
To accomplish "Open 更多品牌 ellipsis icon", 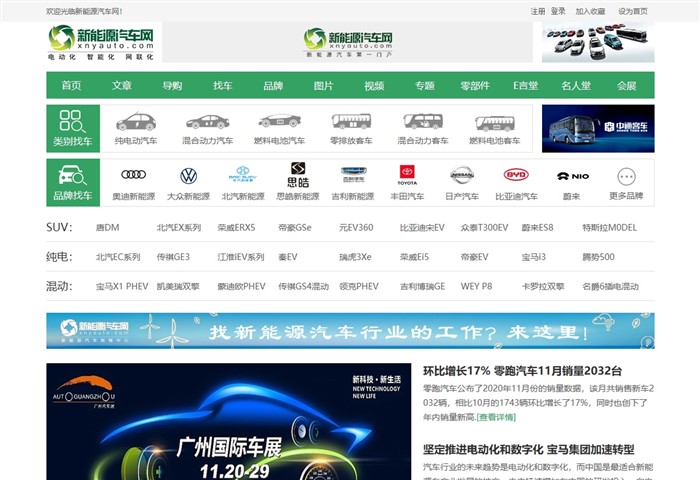I will pyautogui.click(x=626, y=177).
